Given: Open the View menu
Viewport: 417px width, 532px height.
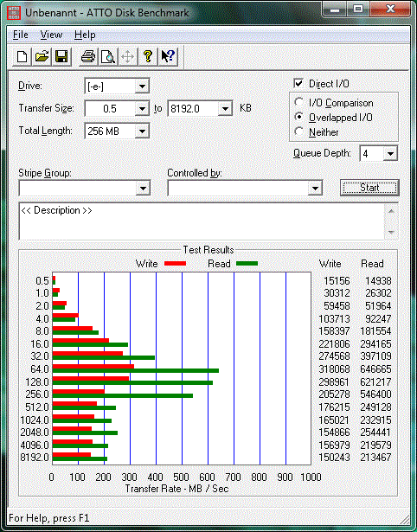Looking at the screenshot, I should click(51, 35).
